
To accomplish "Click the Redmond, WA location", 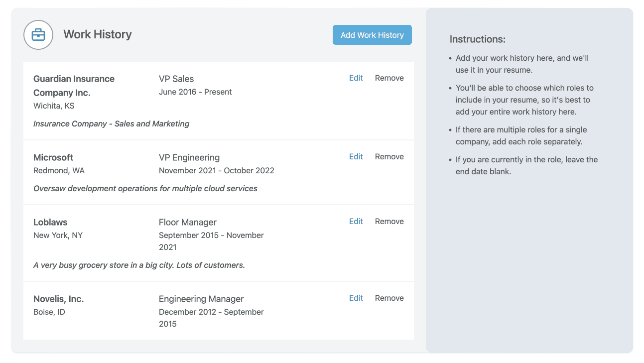I will [x=59, y=171].
